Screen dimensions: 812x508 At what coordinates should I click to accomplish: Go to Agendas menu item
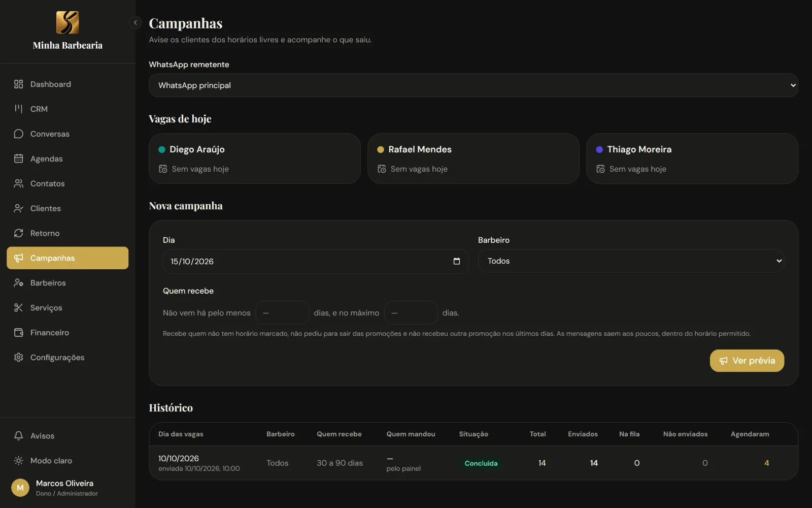point(67,158)
